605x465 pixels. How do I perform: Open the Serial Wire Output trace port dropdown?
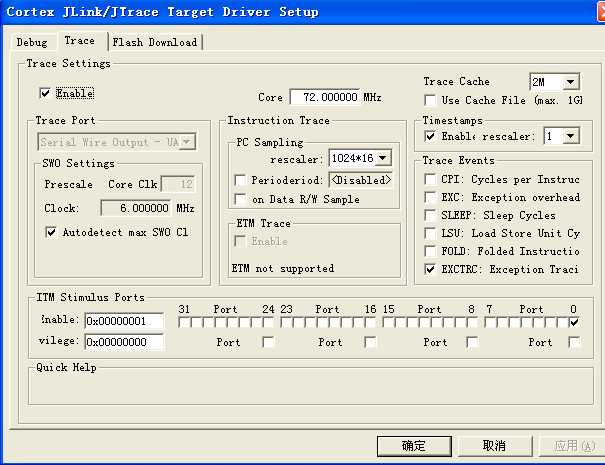117,142
